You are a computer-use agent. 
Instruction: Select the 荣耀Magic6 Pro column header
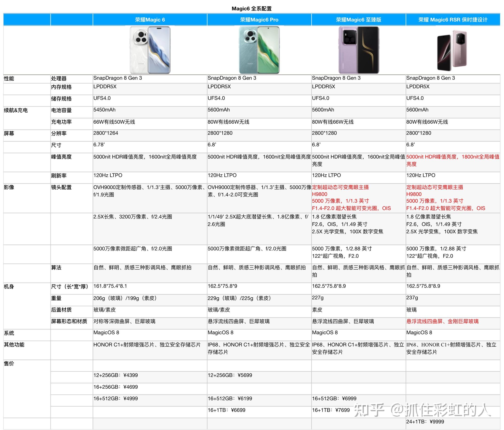coord(259,20)
